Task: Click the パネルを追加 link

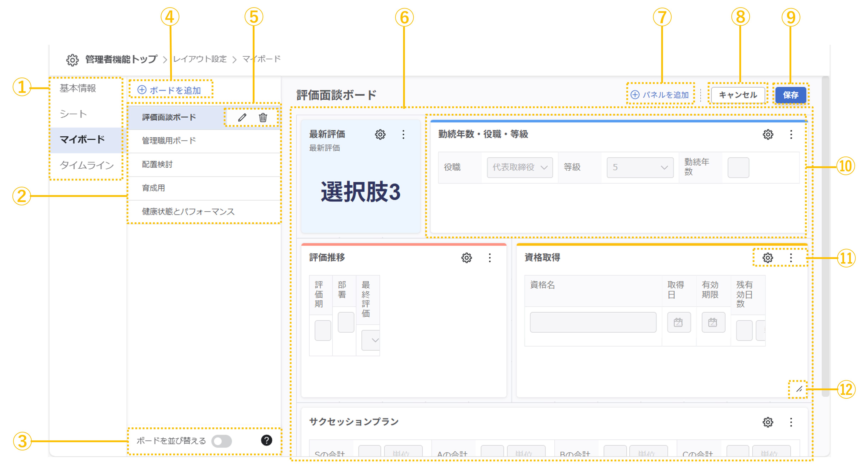Action: point(660,95)
